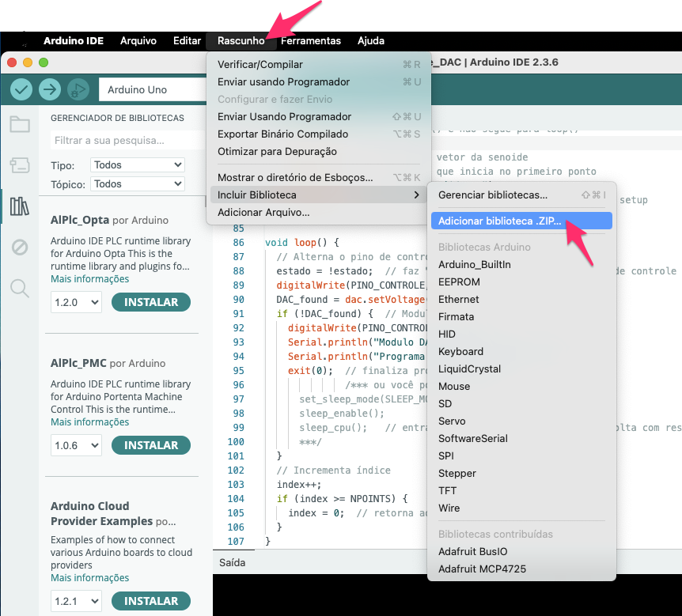Open Mais informações for AlPlc_Opta
This screenshot has height=616, width=682.
[89, 278]
